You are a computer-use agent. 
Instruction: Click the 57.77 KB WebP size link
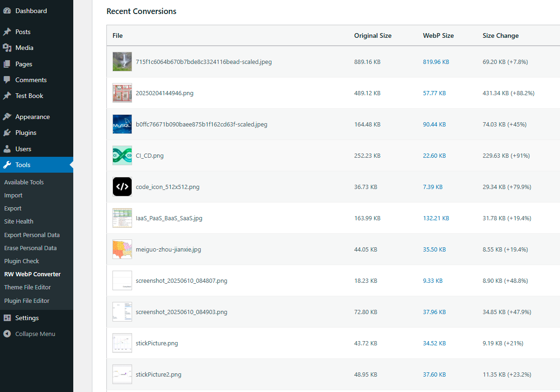click(x=434, y=93)
